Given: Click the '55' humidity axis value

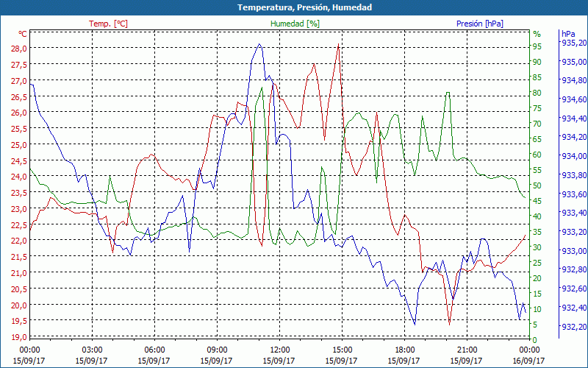Looking at the screenshot, I should [x=537, y=170].
